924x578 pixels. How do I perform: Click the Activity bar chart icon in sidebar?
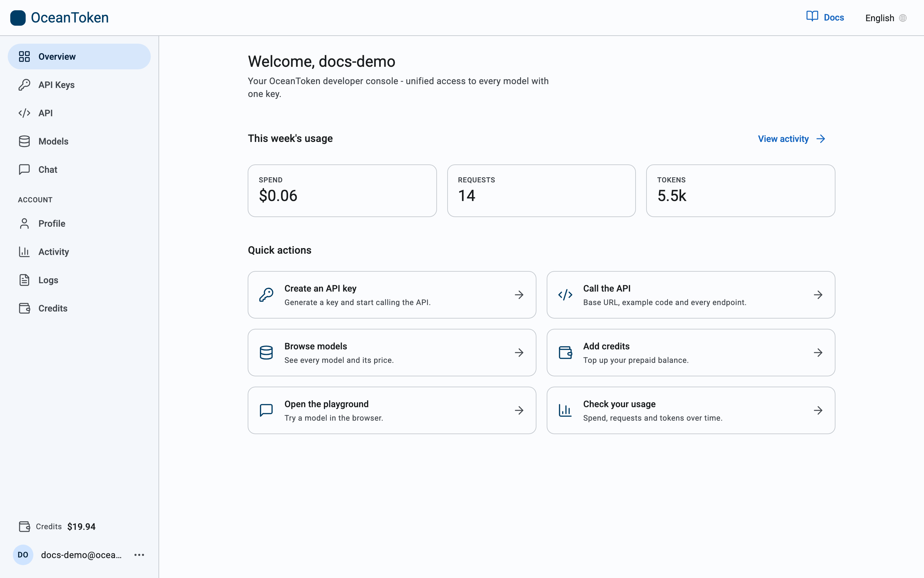pyautogui.click(x=24, y=251)
